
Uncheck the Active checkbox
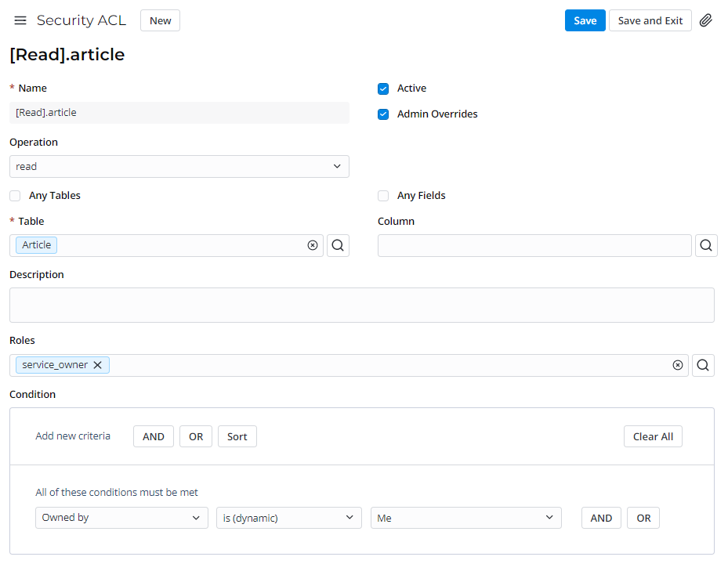[x=383, y=89]
